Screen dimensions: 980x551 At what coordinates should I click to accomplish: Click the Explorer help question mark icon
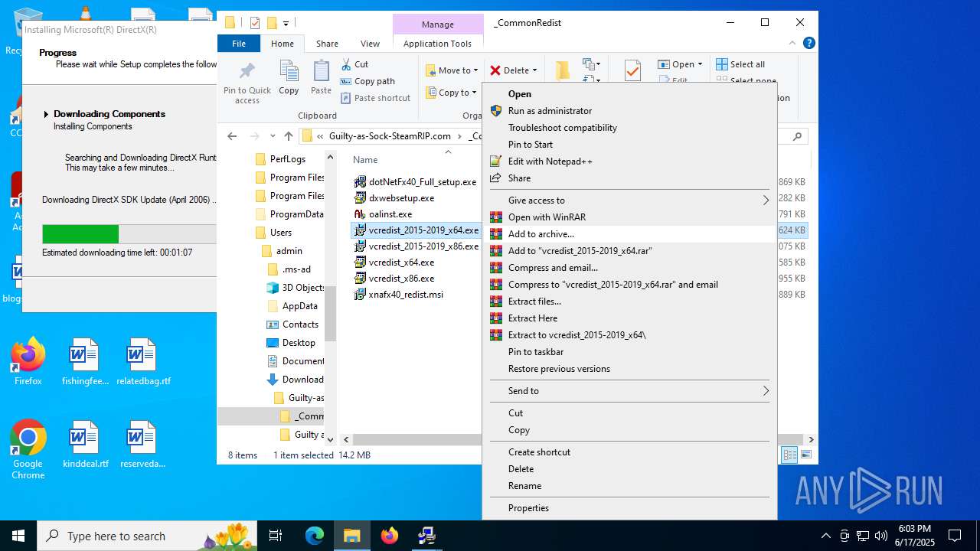808,44
